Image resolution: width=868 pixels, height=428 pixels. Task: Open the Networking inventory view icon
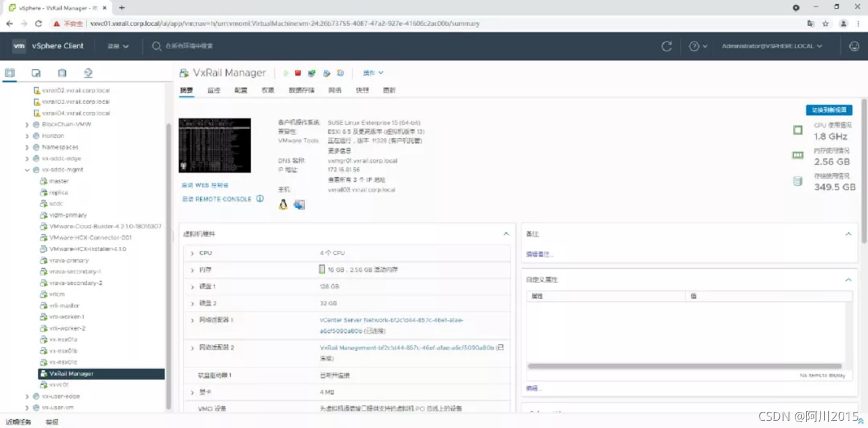point(88,73)
